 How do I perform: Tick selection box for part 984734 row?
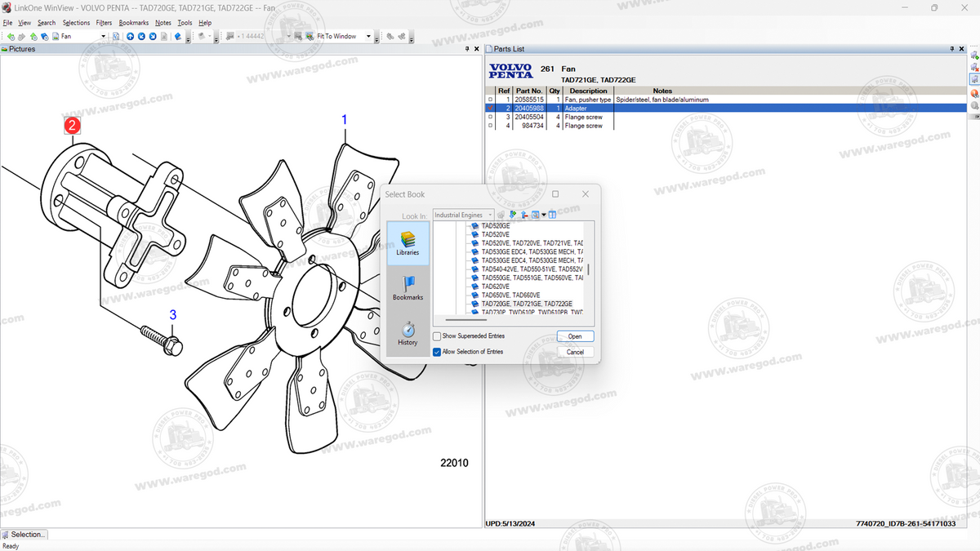[x=490, y=126]
